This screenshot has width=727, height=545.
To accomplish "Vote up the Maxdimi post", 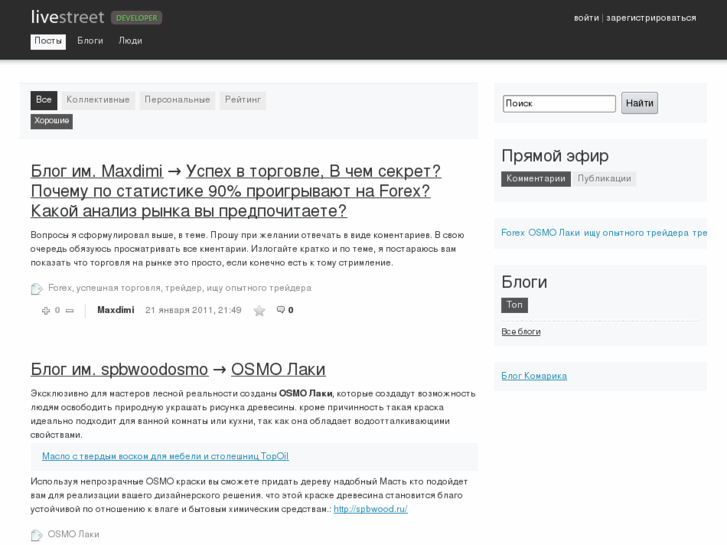I will (x=45, y=310).
